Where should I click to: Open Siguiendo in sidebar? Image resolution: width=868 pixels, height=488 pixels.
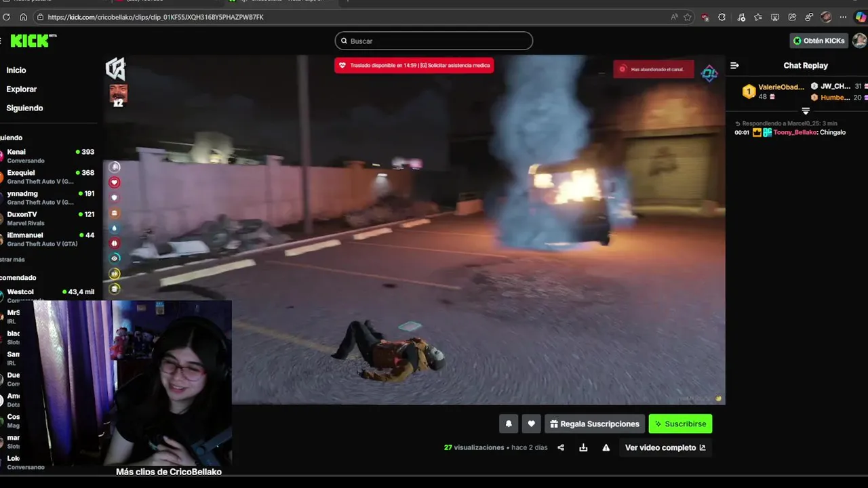(24, 108)
